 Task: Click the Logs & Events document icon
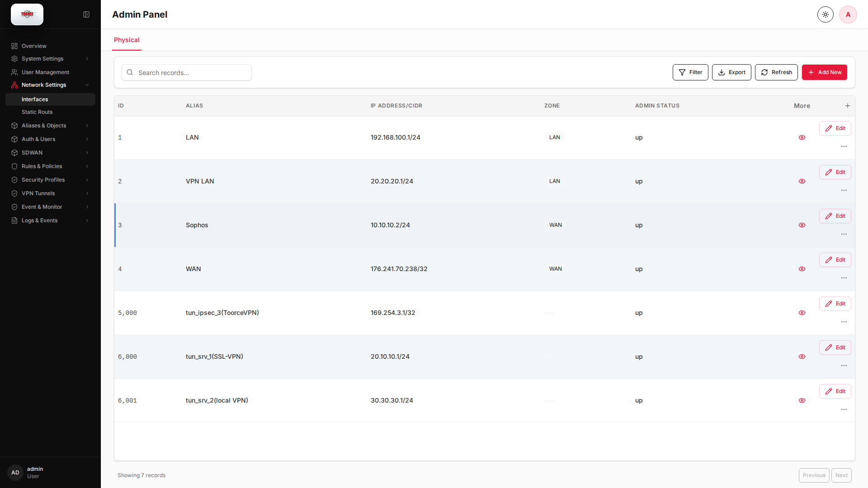[x=14, y=221]
